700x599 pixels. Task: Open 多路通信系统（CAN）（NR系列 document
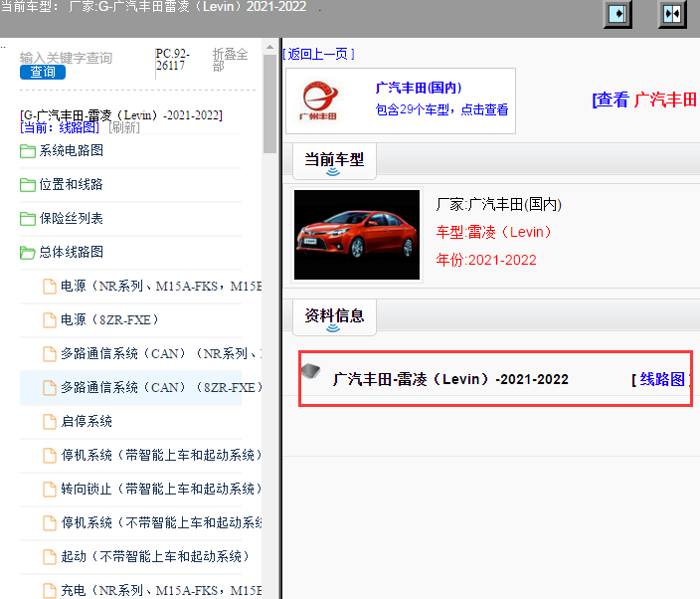161,354
